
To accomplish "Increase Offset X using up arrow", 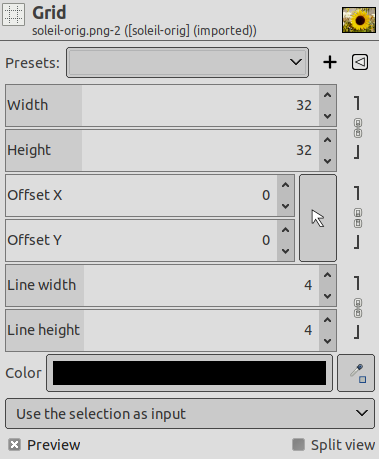I will coord(286,185).
